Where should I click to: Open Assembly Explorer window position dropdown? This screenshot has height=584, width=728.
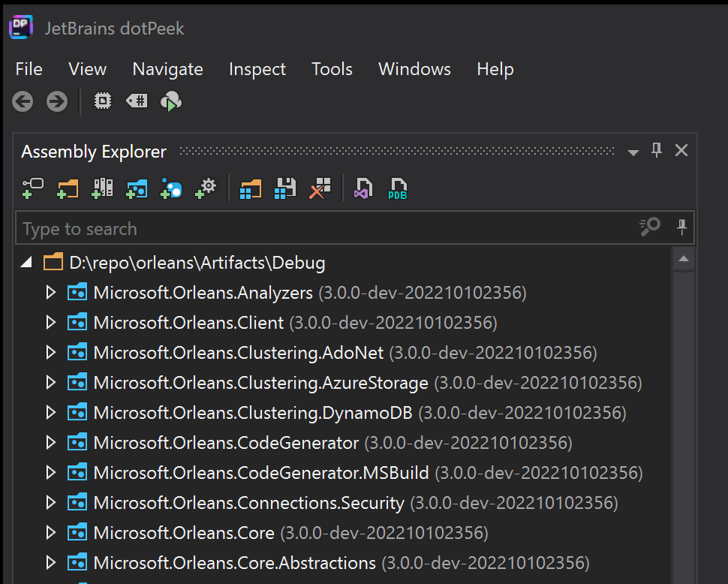[633, 152]
